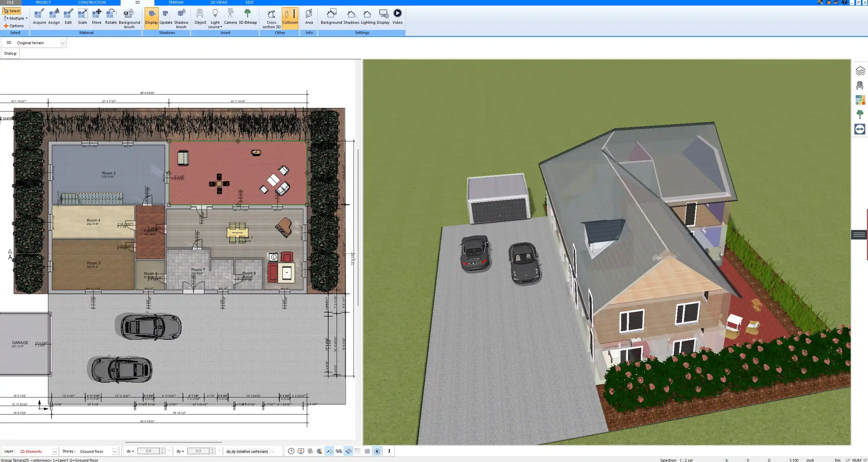This screenshot has height=462, width=868.
Task: Switch to the 2D VIEWS ribbon tab
Action: coord(218,2)
